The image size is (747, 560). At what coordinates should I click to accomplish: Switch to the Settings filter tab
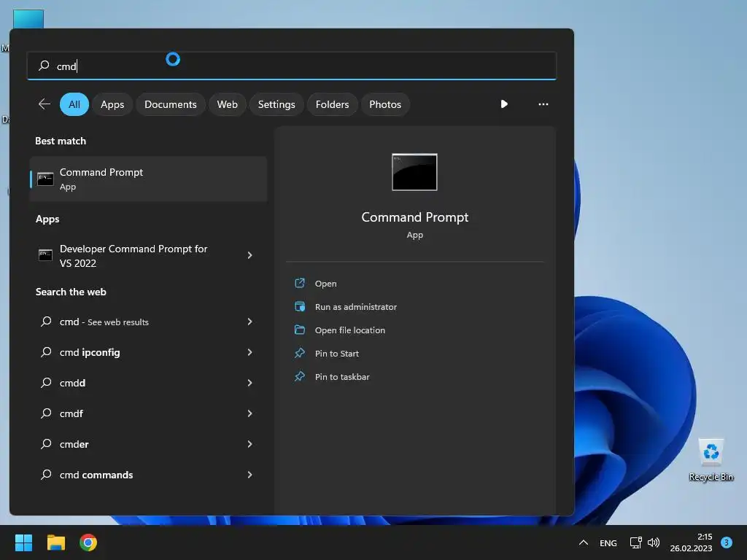coord(276,104)
